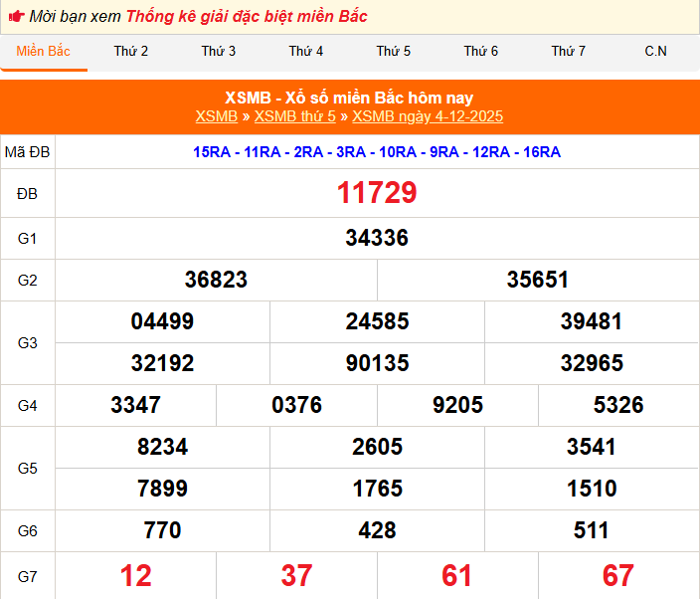The height and width of the screenshot is (599, 700).
Task: Click the special prize number 11729
Action: [377, 193]
